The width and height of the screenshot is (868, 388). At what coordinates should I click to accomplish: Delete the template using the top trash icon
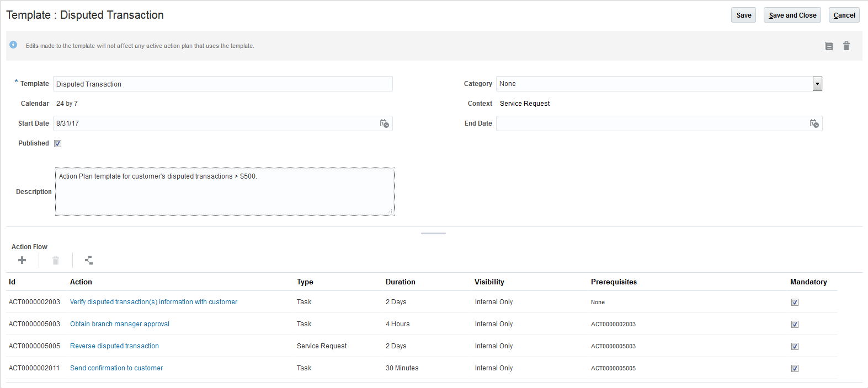846,46
